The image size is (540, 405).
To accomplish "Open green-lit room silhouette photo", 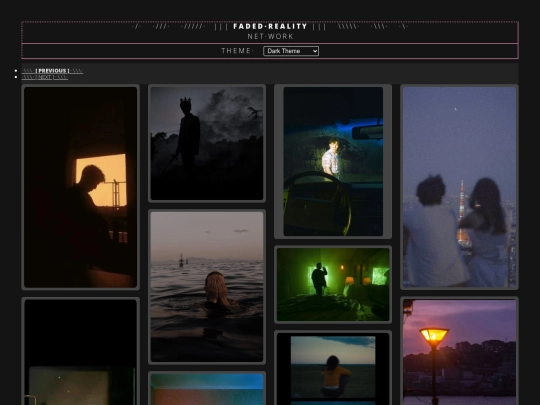I will pos(333,284).
